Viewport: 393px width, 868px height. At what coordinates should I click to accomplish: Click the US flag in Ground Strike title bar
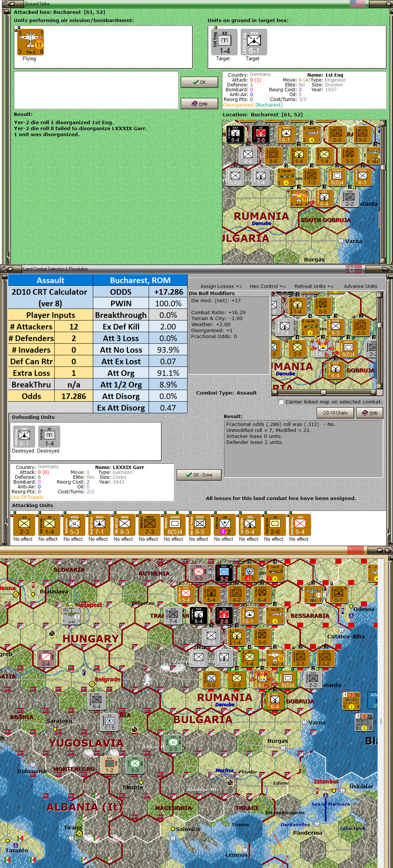[357, 3]
